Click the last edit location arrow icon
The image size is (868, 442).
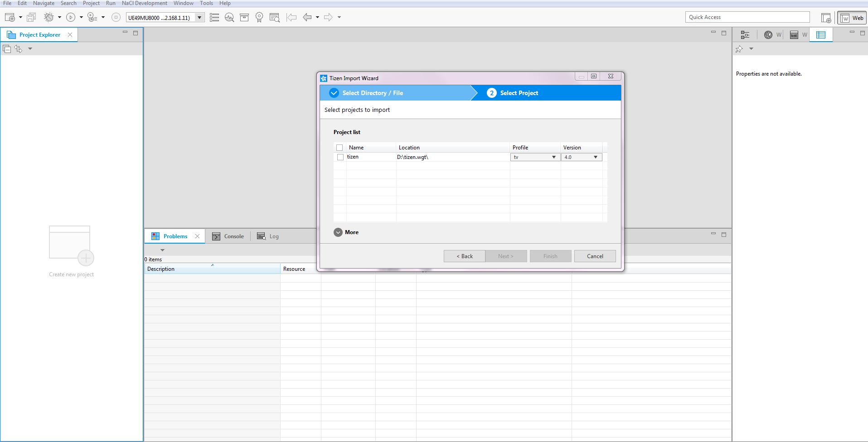tap(291, 17)
